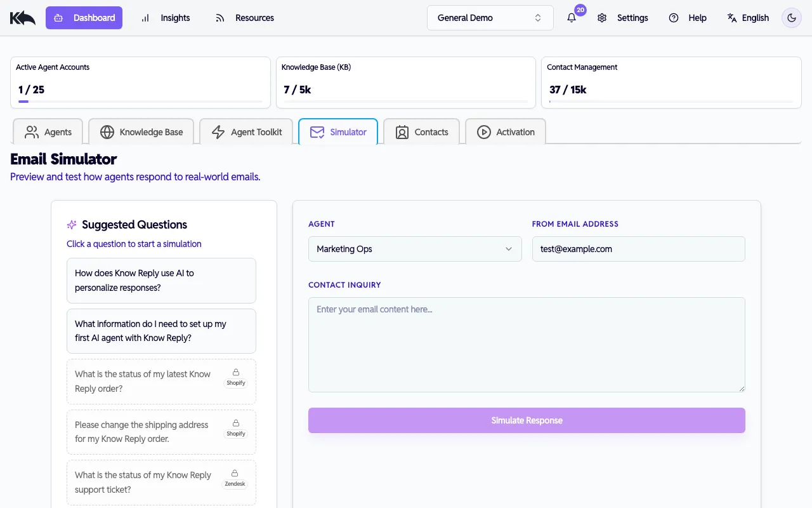Click the Resources feed icon
Viewport: 812px width, 508px height.
[x=220, y=18]
